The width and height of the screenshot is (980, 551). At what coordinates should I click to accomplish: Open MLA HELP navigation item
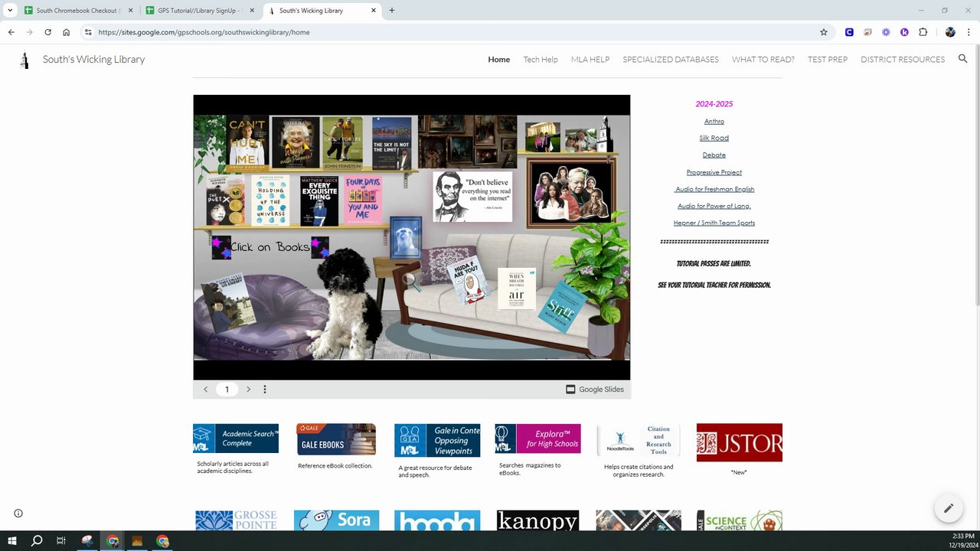coord(590,60)
